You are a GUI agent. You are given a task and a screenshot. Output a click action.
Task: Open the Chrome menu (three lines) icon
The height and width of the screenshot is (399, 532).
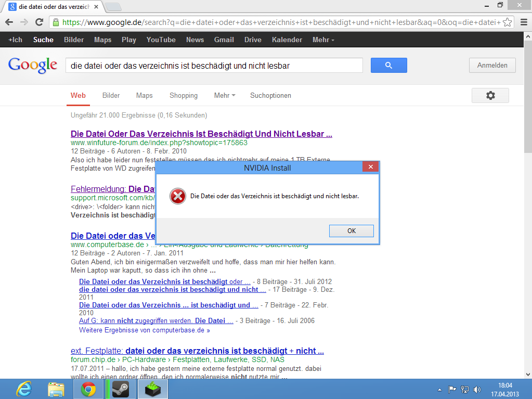tap(524, 22)
